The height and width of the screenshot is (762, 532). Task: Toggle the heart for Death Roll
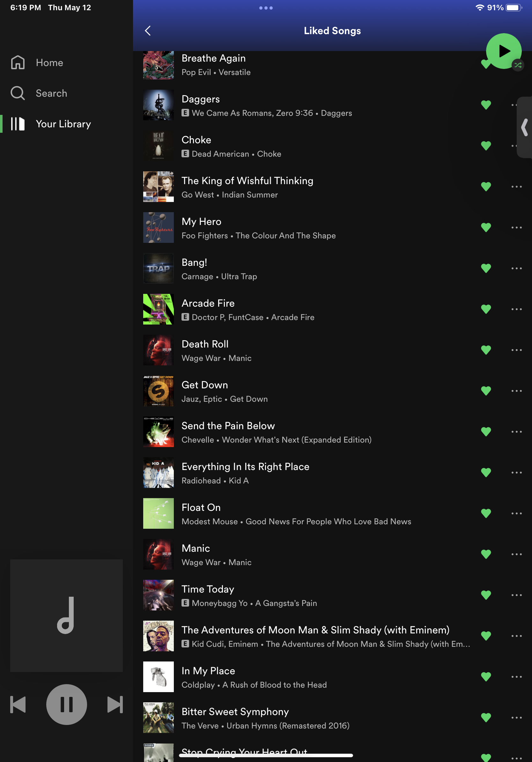tap(485, 350)
